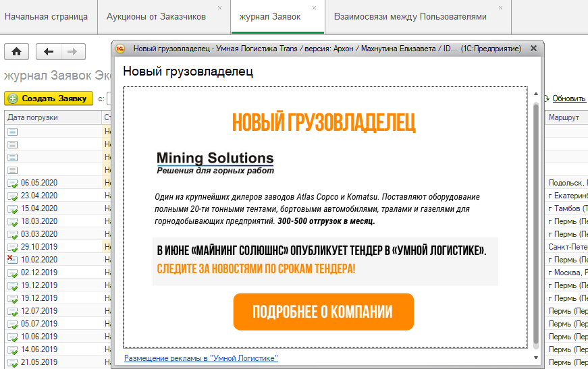Navigate back with the left arrow
Screen dimensions: 588x369
coord(49,52)
